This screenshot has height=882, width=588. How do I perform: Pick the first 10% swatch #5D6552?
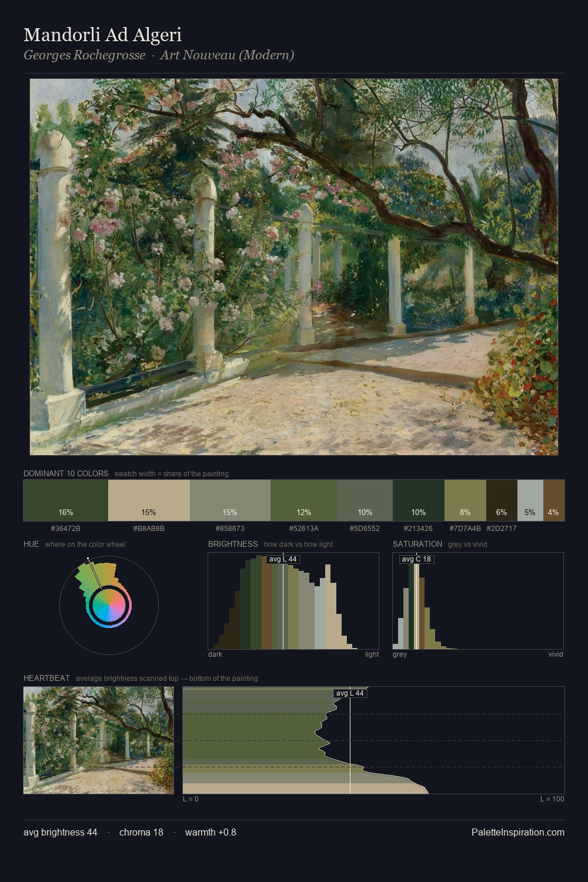(365, 500)
